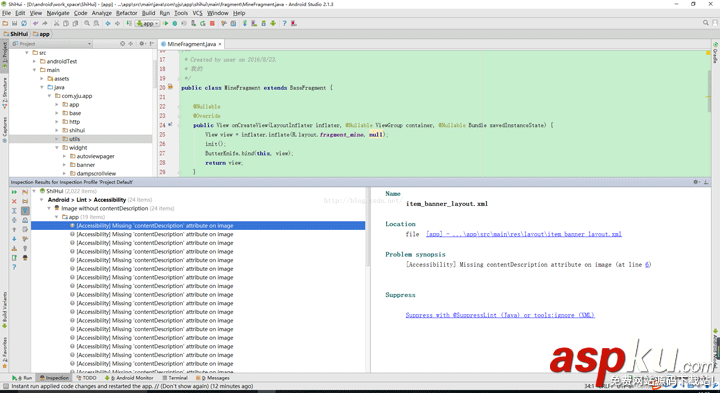Viewport: 720px width, 393px height.
Task: Click the Find magnifier icon
Action: pos(87,23)
